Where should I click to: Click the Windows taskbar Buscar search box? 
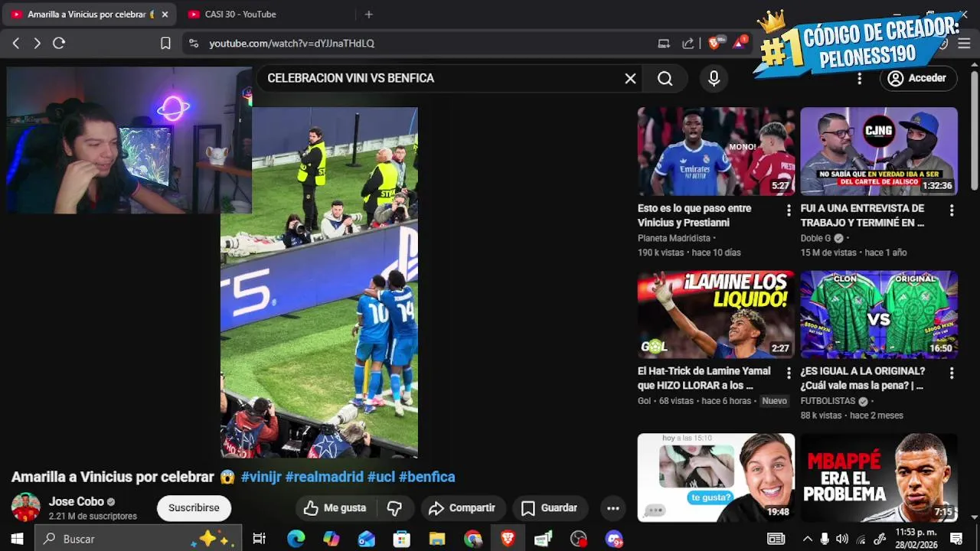138,539
